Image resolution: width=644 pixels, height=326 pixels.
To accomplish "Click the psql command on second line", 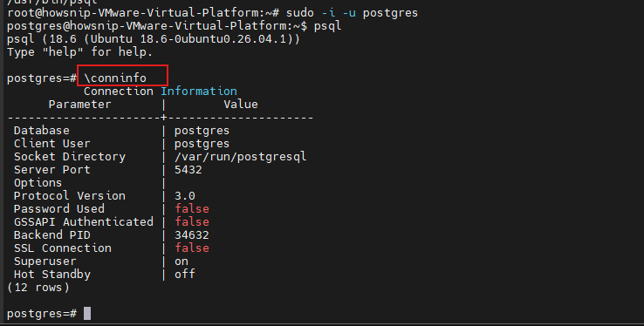I will pos(327,26).
